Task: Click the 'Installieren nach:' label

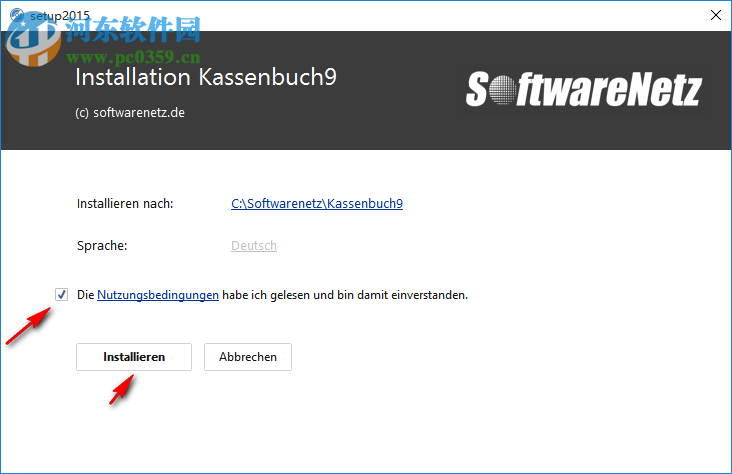Action: [125, 204]
